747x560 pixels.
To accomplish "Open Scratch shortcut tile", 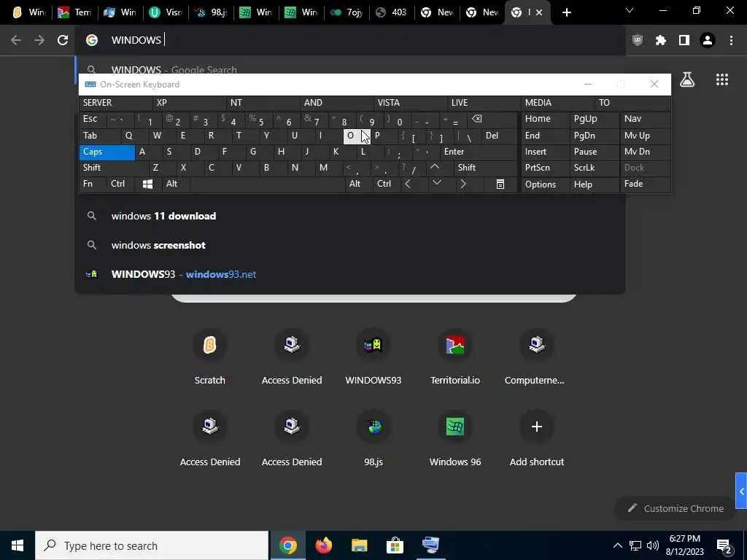I will coord(209,356).
